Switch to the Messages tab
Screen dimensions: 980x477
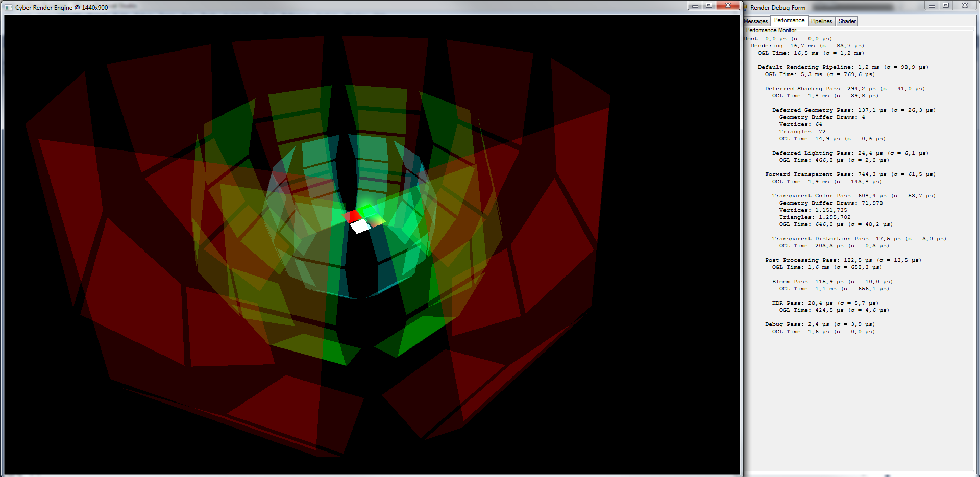point(756,21)
